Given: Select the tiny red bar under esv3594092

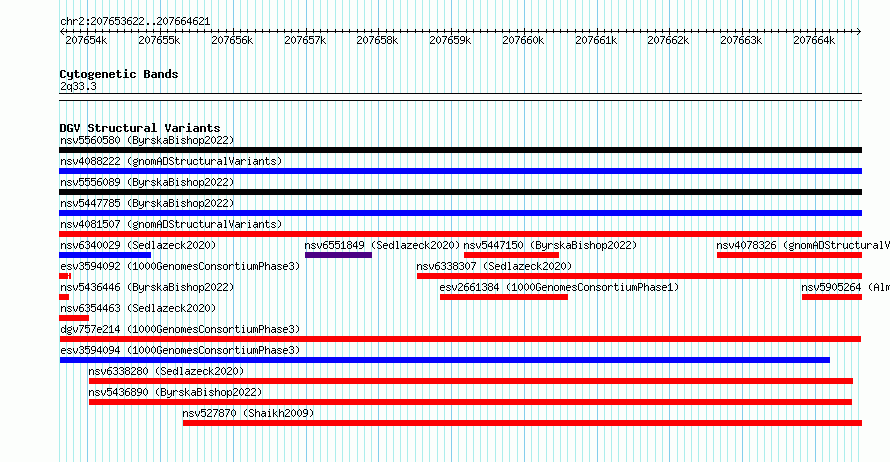Looking at the screenshot, I should pos(65,276).
